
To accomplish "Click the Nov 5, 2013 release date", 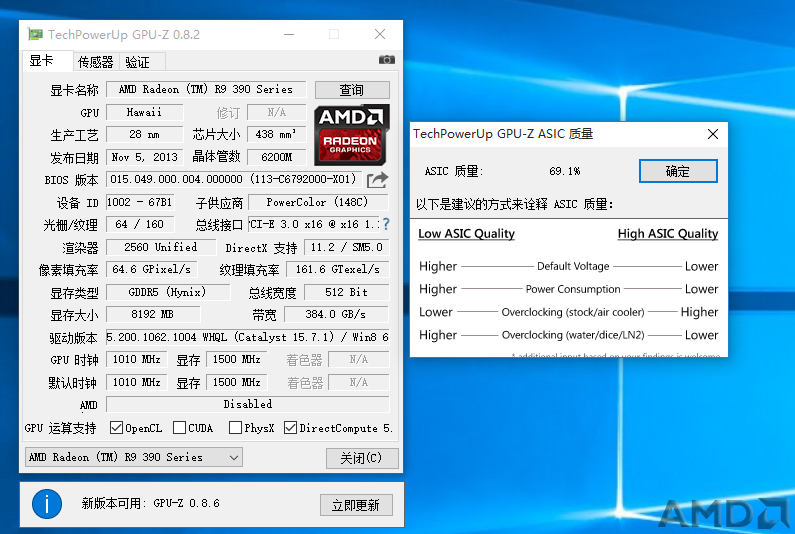I will point(144,157).
